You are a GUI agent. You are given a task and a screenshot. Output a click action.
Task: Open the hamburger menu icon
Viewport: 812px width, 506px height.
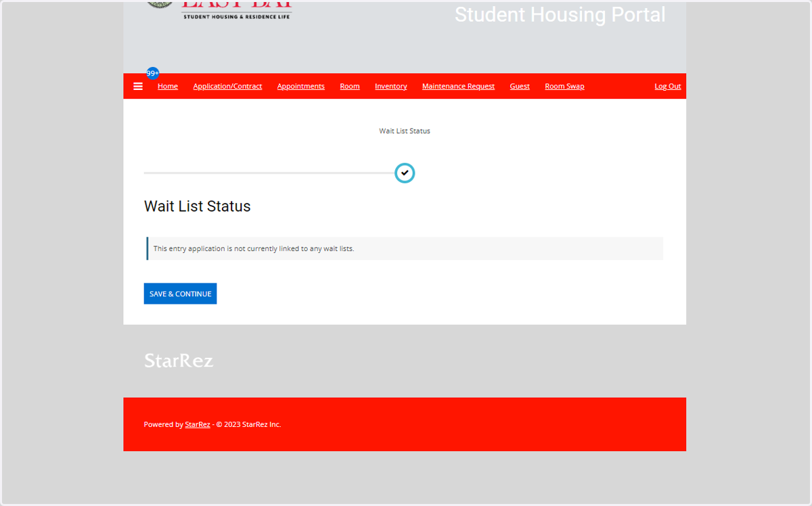point(138,87)
